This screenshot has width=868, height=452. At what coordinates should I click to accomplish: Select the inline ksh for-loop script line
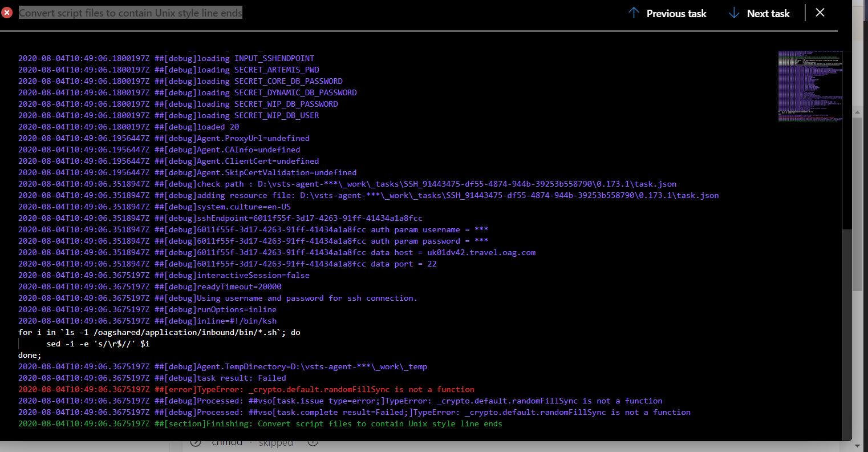160,332
